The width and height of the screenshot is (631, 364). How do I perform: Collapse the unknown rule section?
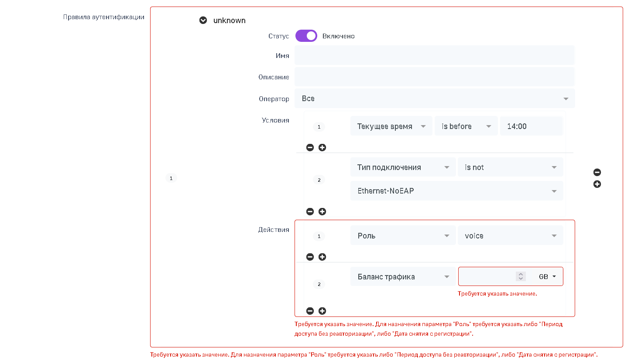click(x=203, y=20)
